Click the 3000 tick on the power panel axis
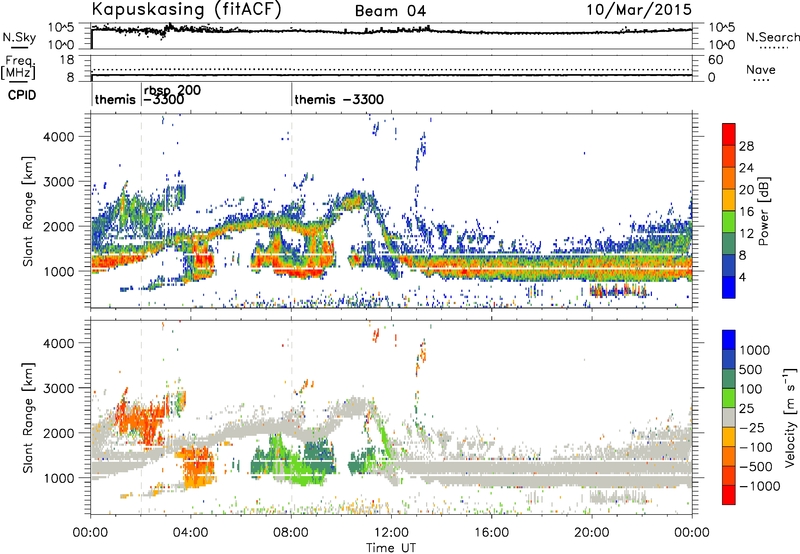Viewport: 800px width, 554px height. (x=58, y=181)
